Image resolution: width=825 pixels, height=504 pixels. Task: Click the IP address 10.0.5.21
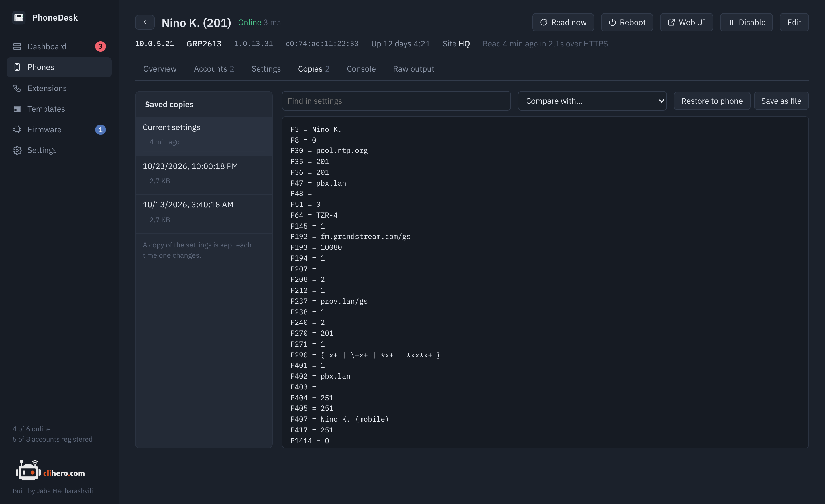(x=154, y=44)
